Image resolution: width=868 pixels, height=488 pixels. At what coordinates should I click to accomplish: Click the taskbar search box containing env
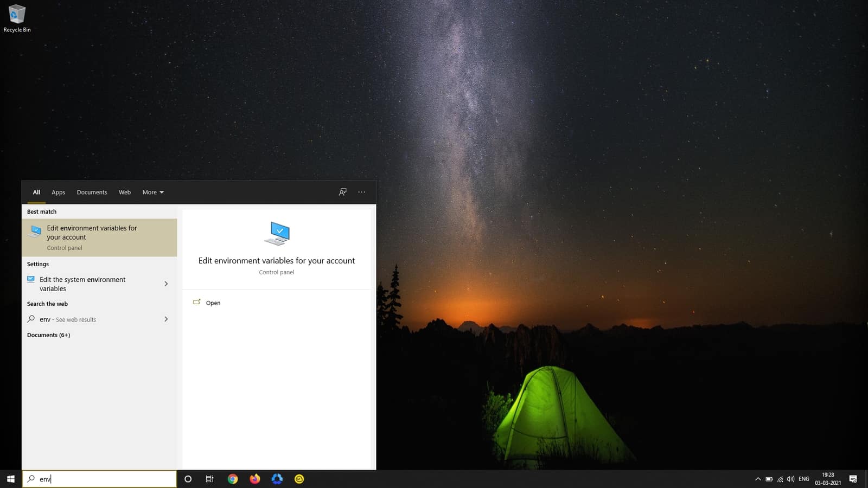100,479
